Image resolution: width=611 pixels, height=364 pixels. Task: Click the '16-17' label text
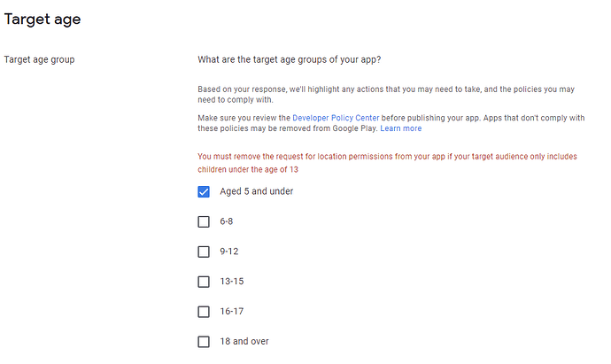coord(232,312)
